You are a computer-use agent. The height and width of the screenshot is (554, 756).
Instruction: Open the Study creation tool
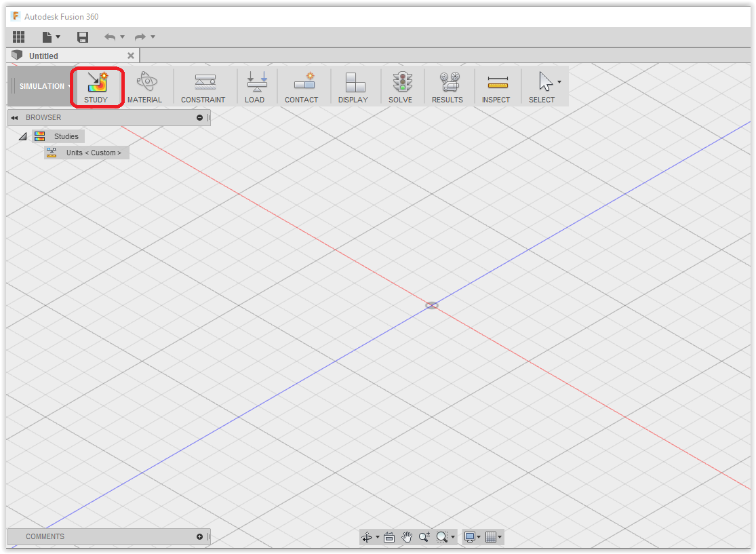pos(96,86)
